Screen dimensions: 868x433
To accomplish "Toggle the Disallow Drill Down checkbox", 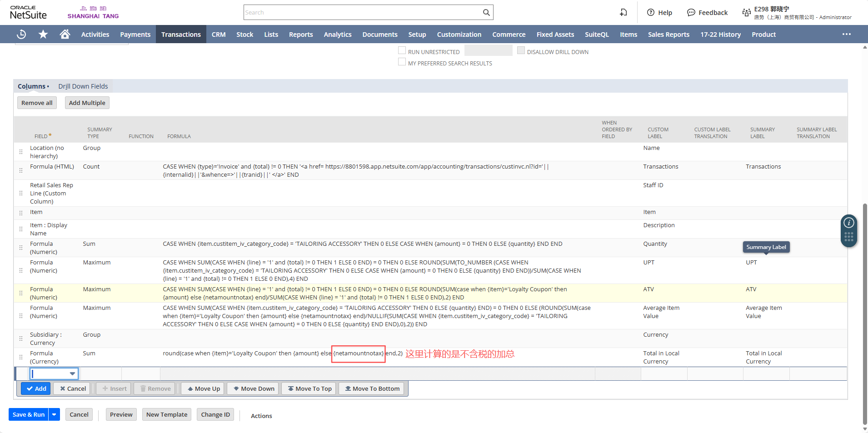I will coord(521,50).
